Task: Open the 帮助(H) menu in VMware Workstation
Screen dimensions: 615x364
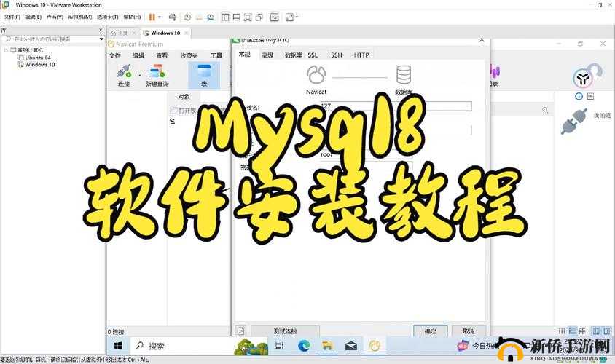Action: tap(132, 17)
